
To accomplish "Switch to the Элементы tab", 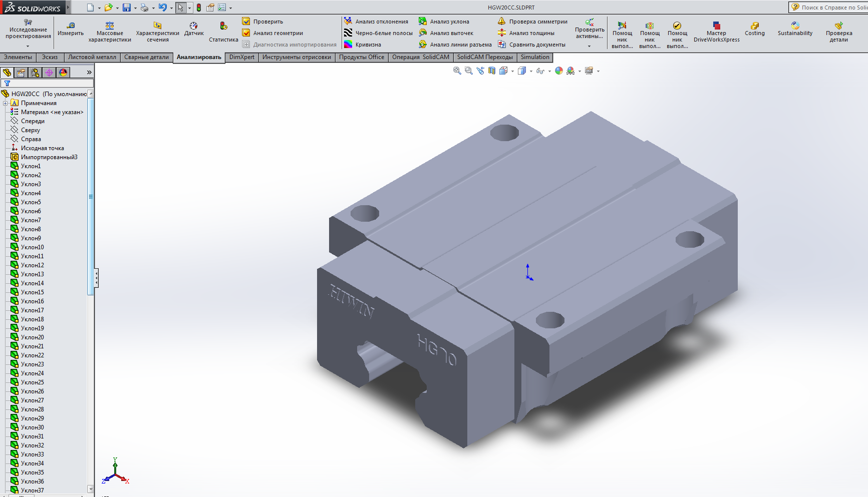I will pos(18,57).
